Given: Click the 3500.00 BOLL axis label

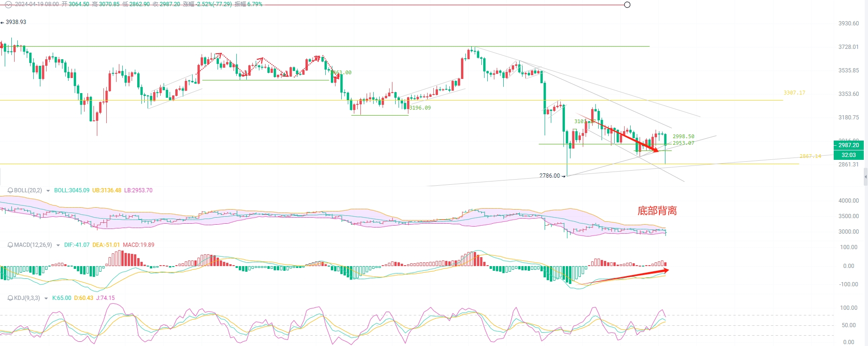Looking at the screenshot, I should click(x=849, y=216).
